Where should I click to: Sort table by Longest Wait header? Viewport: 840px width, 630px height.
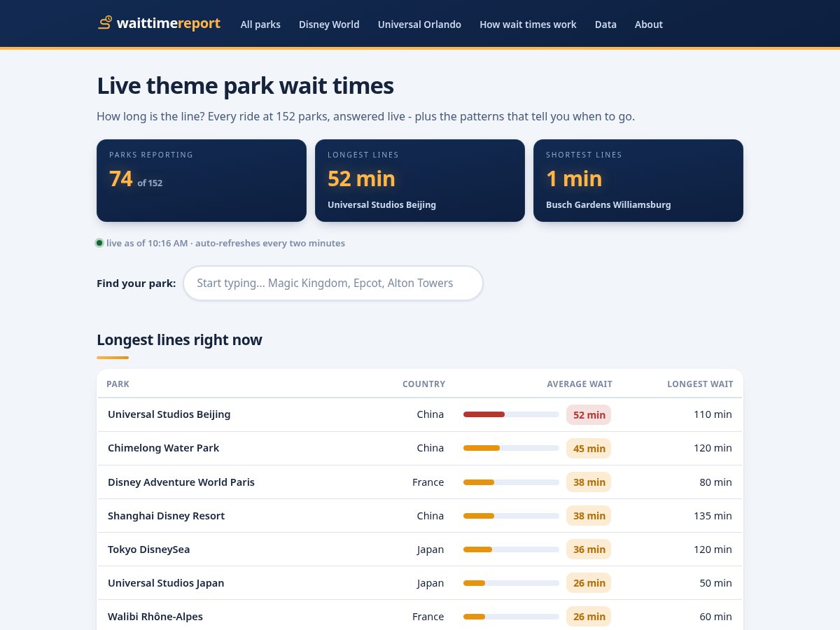[x=700, y=384]
